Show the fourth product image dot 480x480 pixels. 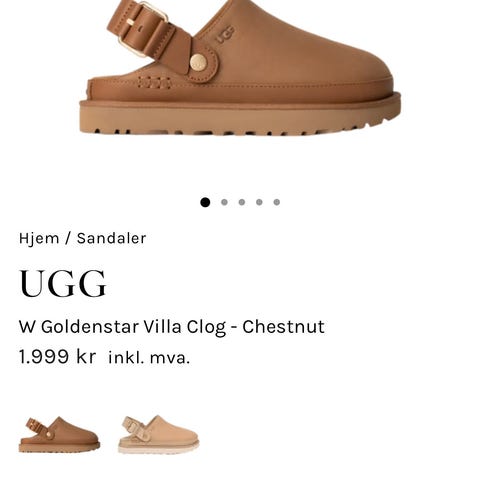point(259,202)
